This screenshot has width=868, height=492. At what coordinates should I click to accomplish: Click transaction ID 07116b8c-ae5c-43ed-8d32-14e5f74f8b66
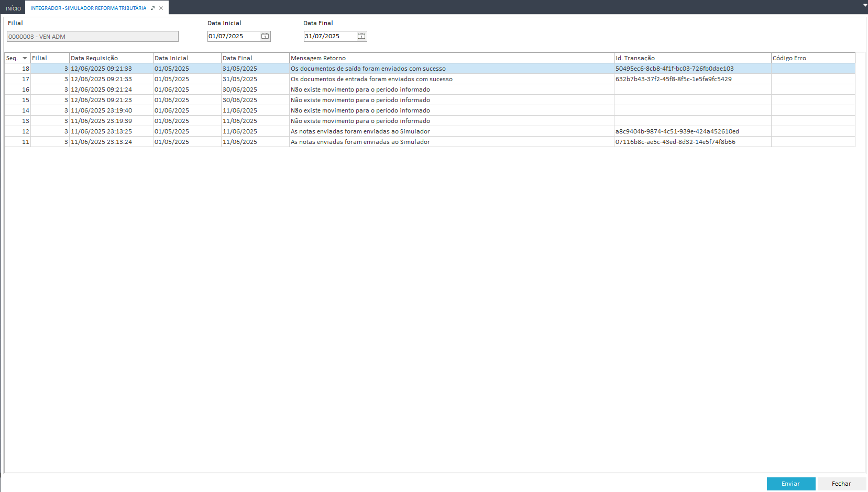(675, 142)
